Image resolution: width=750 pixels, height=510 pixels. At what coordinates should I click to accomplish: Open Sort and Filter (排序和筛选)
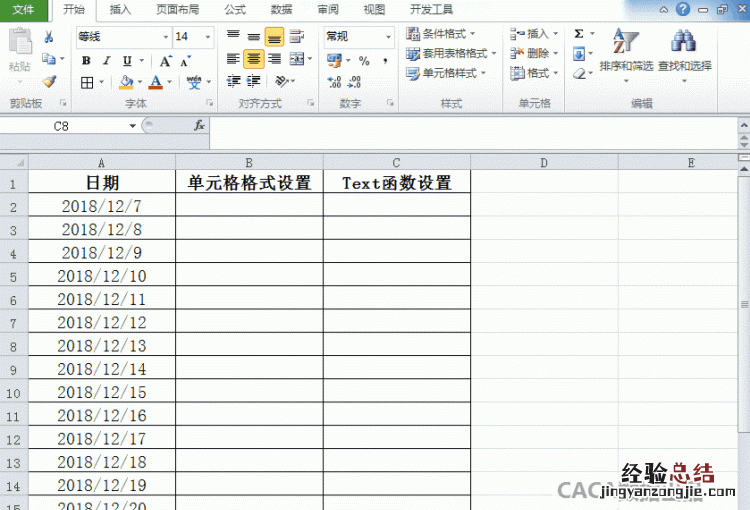pyautogui.click(x=626, y=54)
